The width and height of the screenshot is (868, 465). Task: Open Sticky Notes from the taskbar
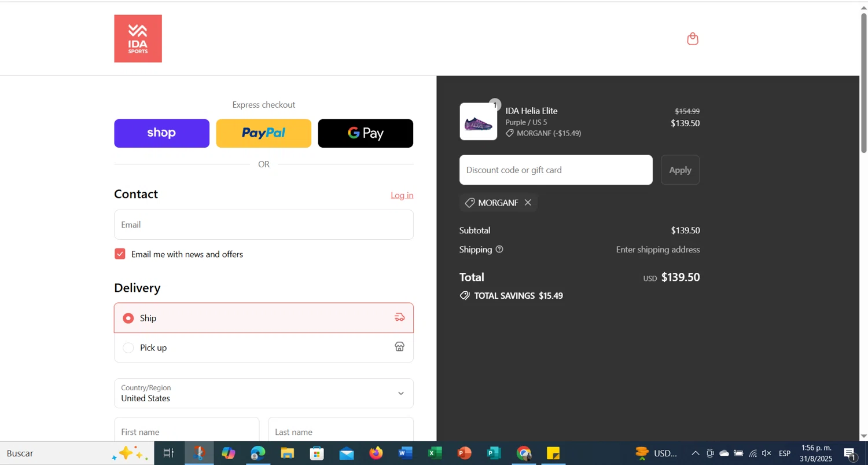coord(553,453)
